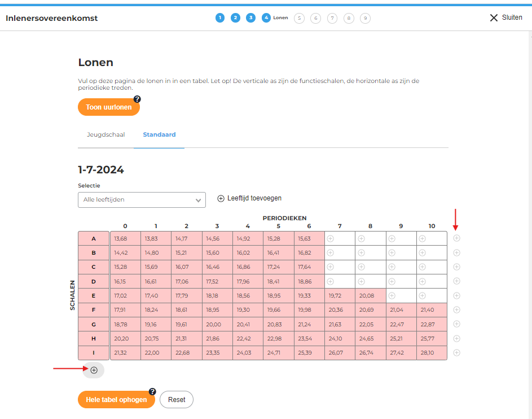Viewport: 532px width, 419px height.
Task: Click Leeftijd toevoegen link
Action: tap(249, 198)
